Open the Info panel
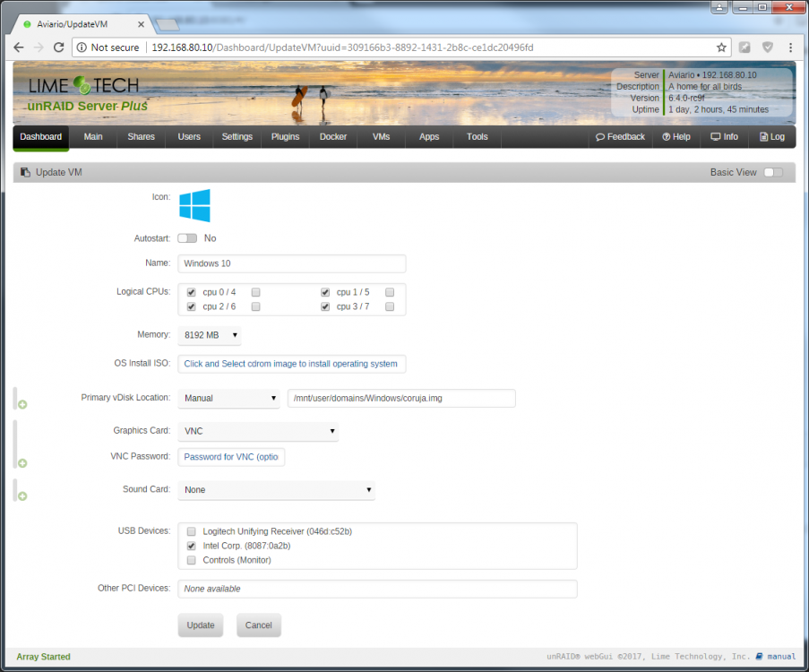809x672 pixels. (725, 137)
